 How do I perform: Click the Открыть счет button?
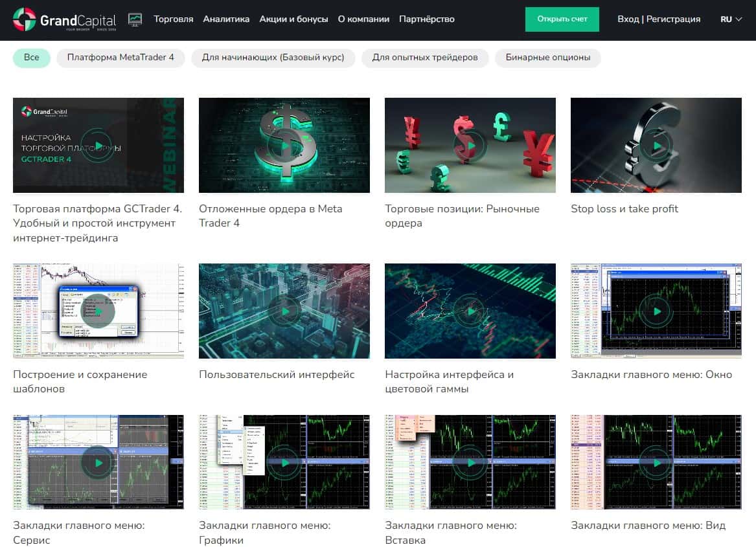point(562,19)
